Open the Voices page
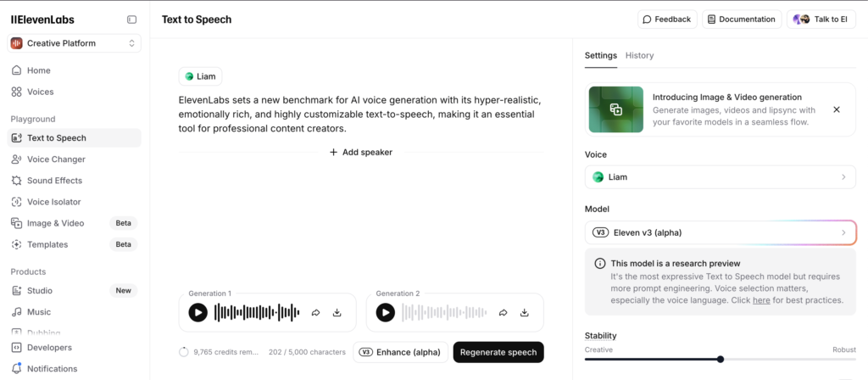This screenshot has width=868, height=380. pyautogui.click(x=75, y=92)
